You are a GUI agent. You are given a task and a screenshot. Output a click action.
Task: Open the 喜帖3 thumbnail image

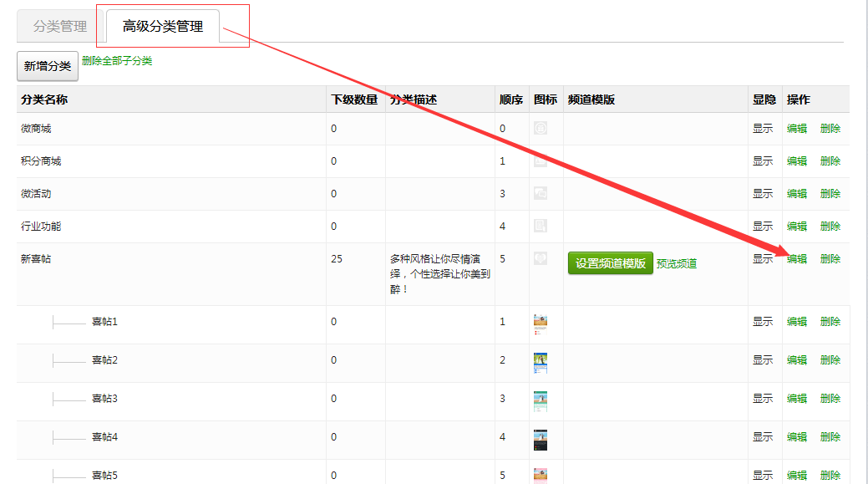pos(541,400)
